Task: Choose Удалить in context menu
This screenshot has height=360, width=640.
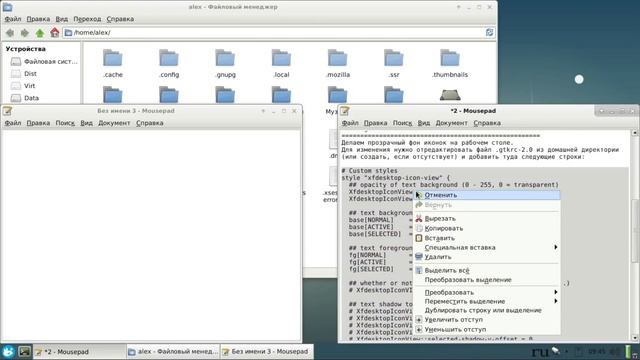Action: tap(487, 257)
